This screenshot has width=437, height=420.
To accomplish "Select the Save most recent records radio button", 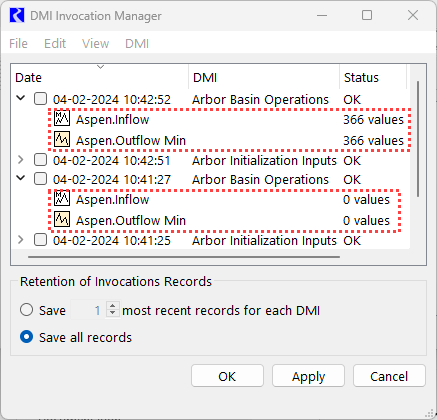I will coord(26,310).
